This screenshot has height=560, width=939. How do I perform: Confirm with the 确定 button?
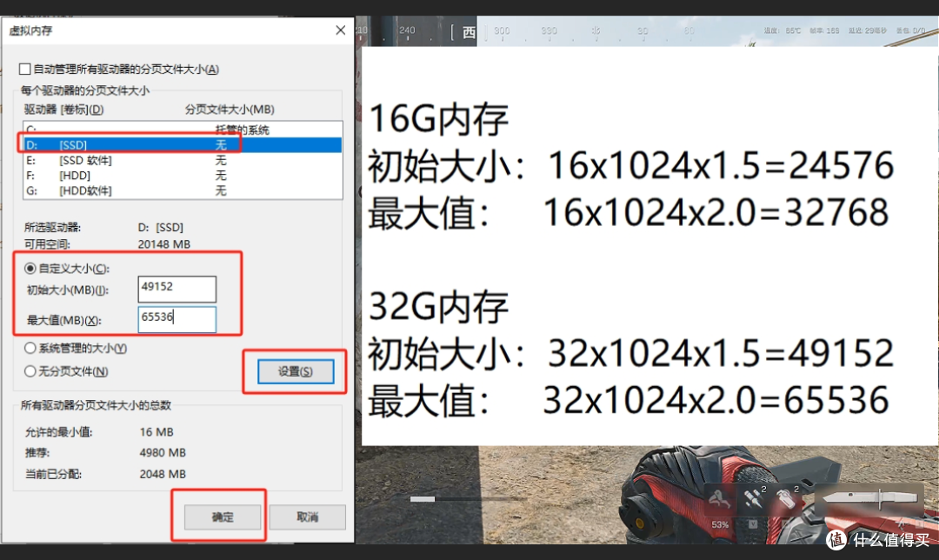coord(223,517)
